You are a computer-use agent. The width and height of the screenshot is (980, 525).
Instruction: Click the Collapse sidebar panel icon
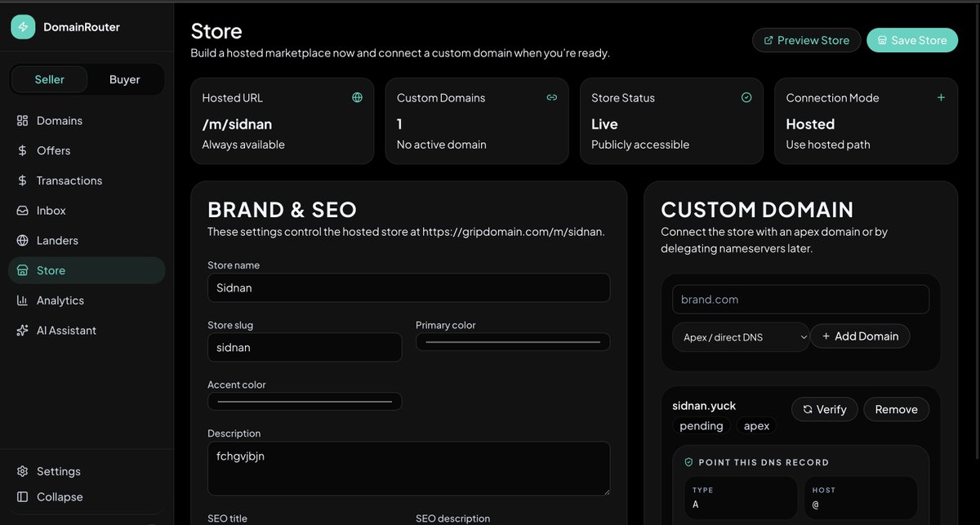pos(22,497)
